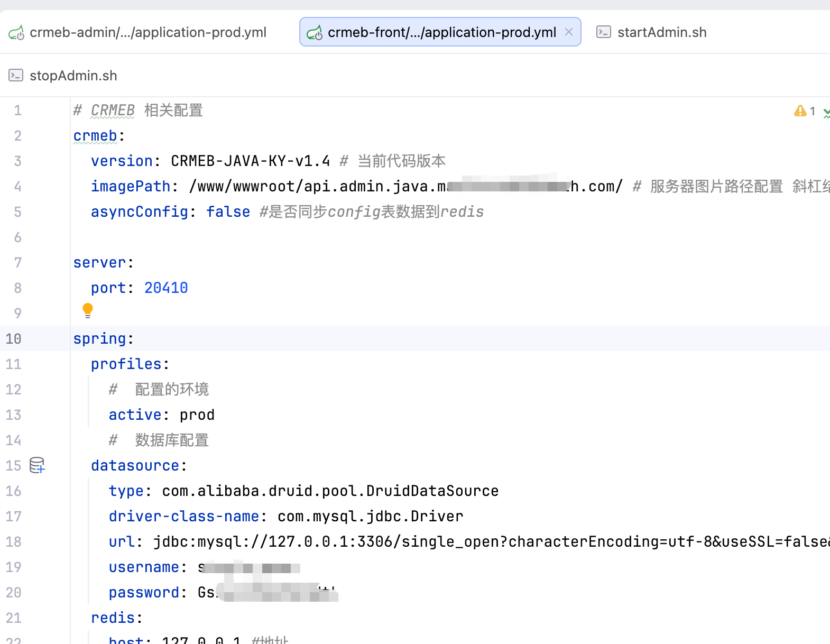Click the redis key on line 21
This screenshot has height=644, width=830.
[113, 618]
